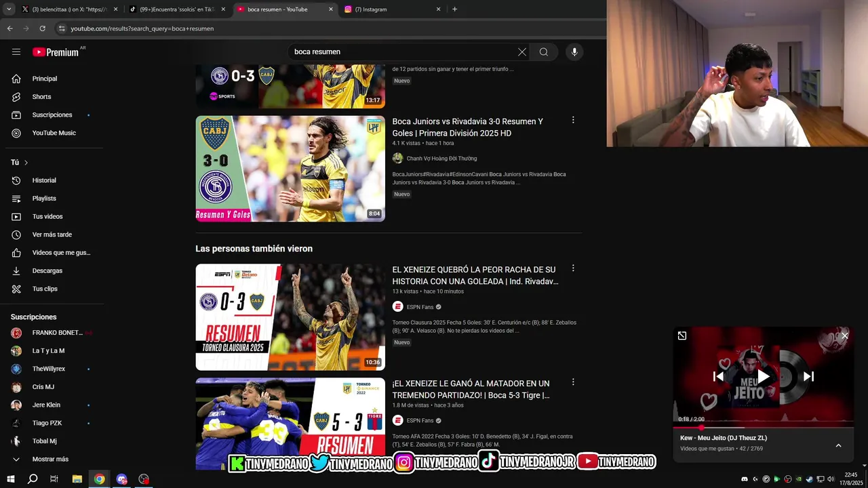Open Boca Juniors vs Rivadavia 3-0 thumbnail
The image size is (868, 488).
290,169
